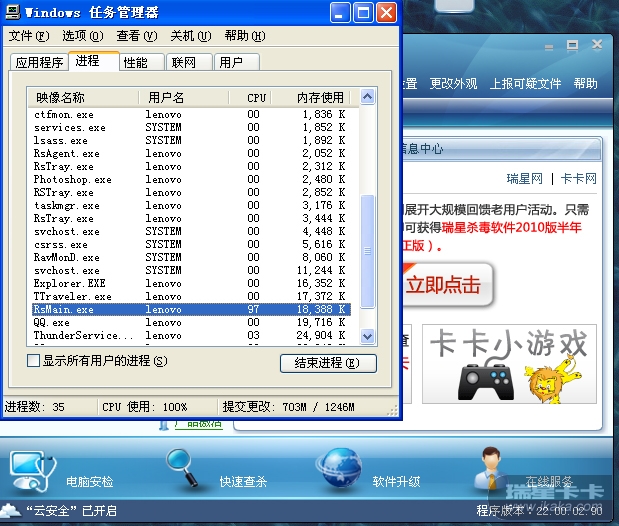619x526 pixels.
Task: Maximize the Rising antivirus window
Action: (572, 45)
